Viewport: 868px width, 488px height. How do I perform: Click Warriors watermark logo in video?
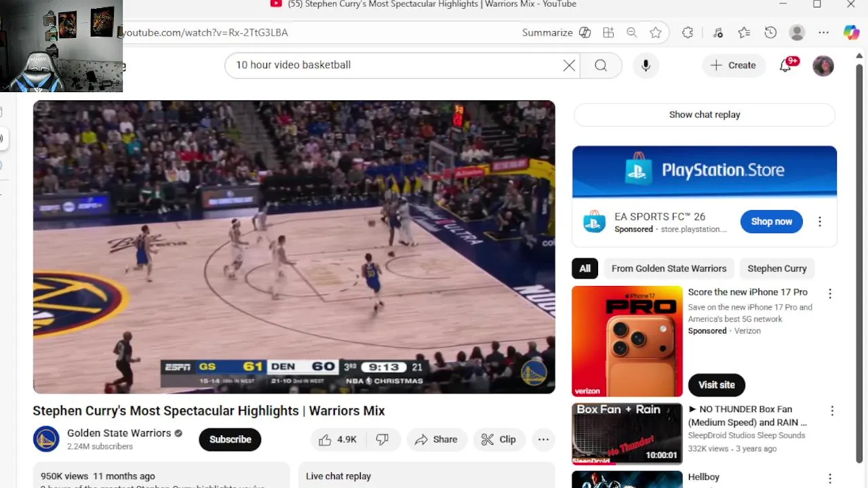534,373
